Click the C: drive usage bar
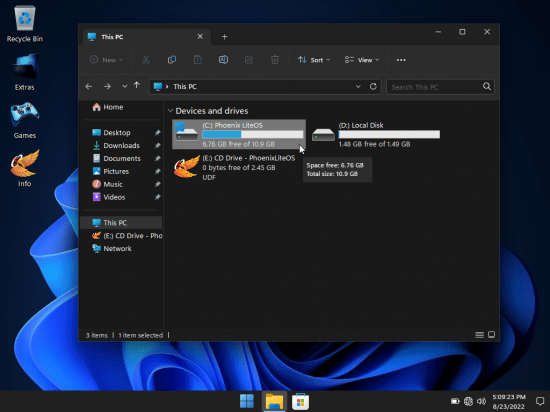 click(x=253, y=134)
